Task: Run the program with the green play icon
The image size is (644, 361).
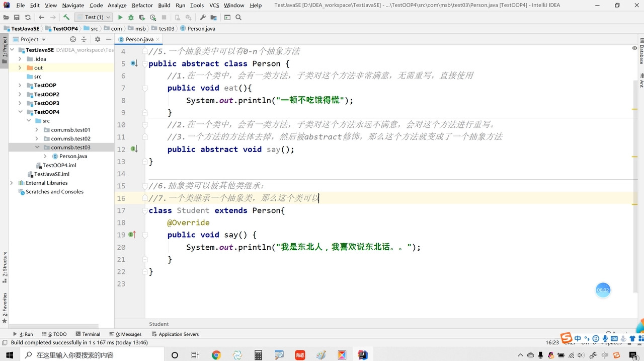Action: tap(120, 17)
